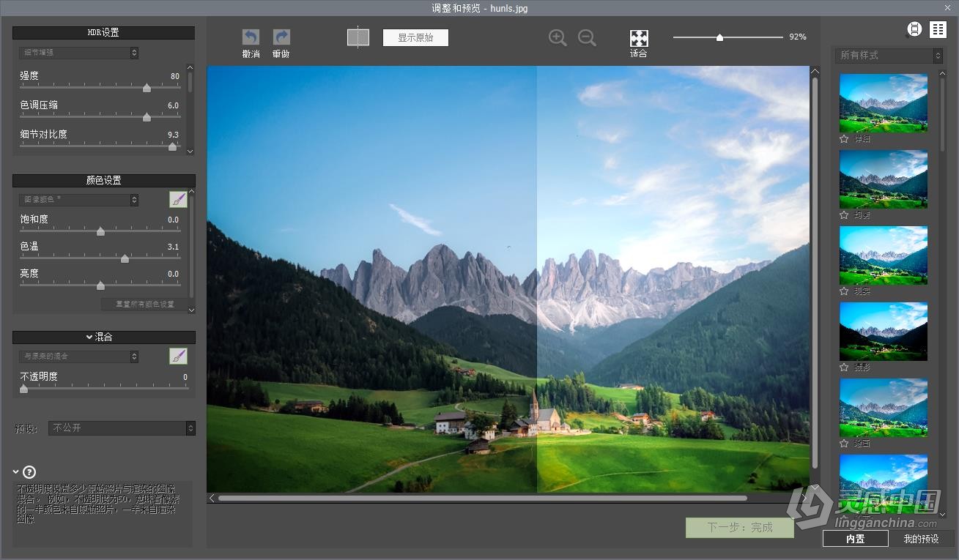The height and width of the screenshot is (560, 959).
Task: Click the 颜色设置 section header
Action: [x=103, y=180]
